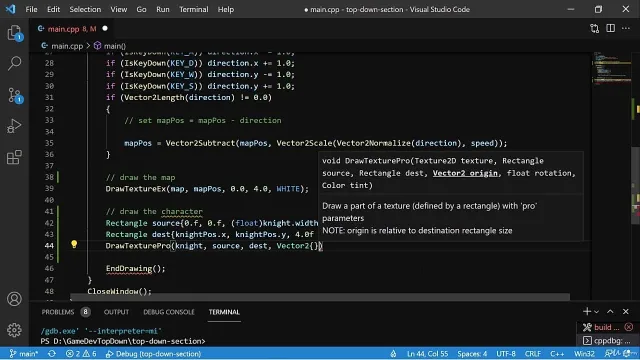
Task: Open the Run menu
Action: [x=162, y=9]
